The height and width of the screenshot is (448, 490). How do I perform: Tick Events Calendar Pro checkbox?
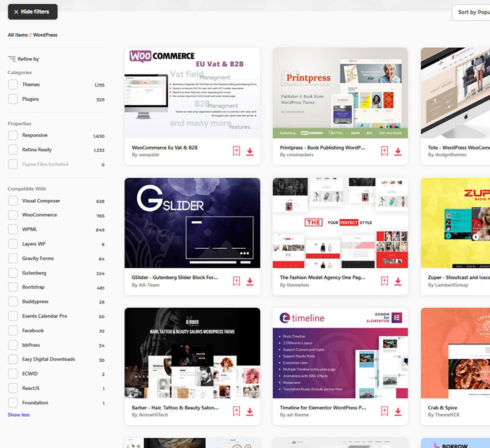coord(13,316)
